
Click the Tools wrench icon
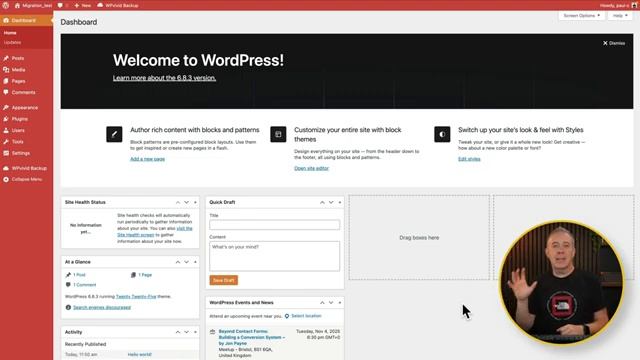(6, 142)
